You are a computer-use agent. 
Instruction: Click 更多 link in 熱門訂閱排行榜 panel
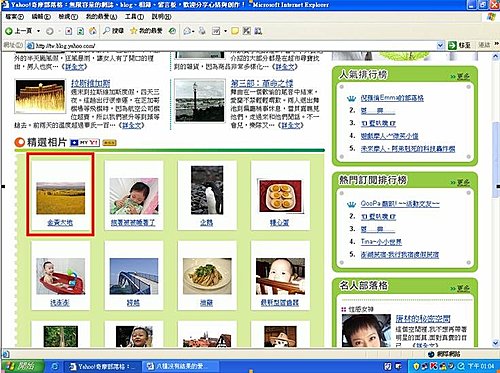pos(463,182)
